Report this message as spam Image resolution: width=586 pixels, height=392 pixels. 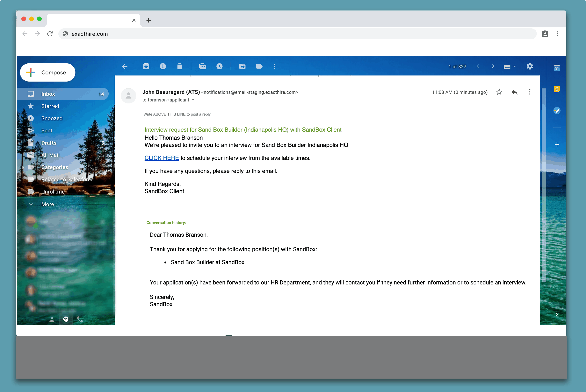(x=163, y=66)
